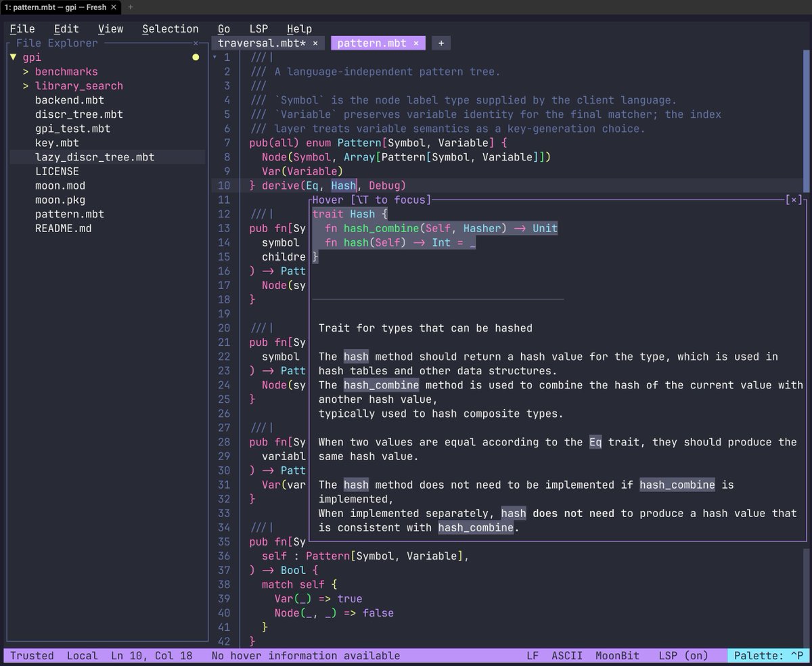Open the Edit menu

[x=66, y=28]
